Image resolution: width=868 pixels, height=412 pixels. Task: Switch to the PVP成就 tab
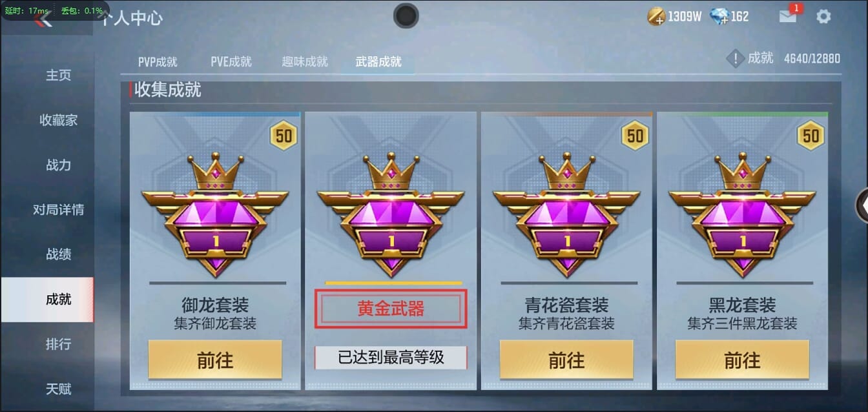click(158, 62)
